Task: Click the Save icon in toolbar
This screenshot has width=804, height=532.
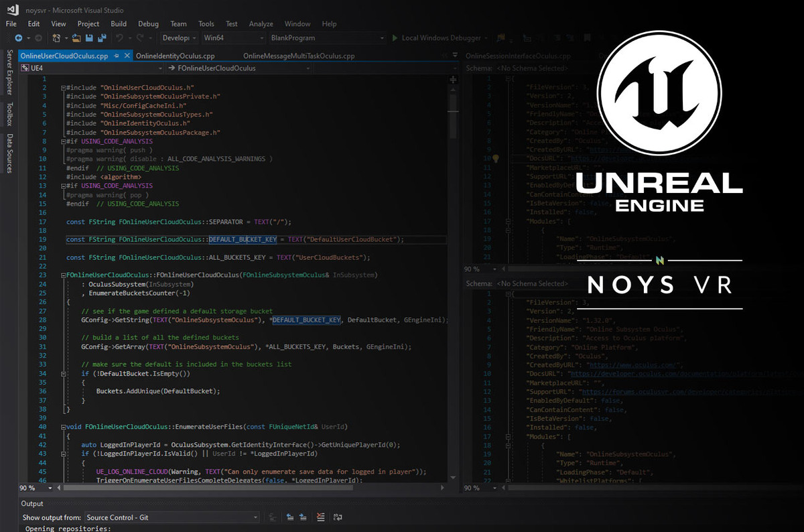Action: tap(89, 38)
